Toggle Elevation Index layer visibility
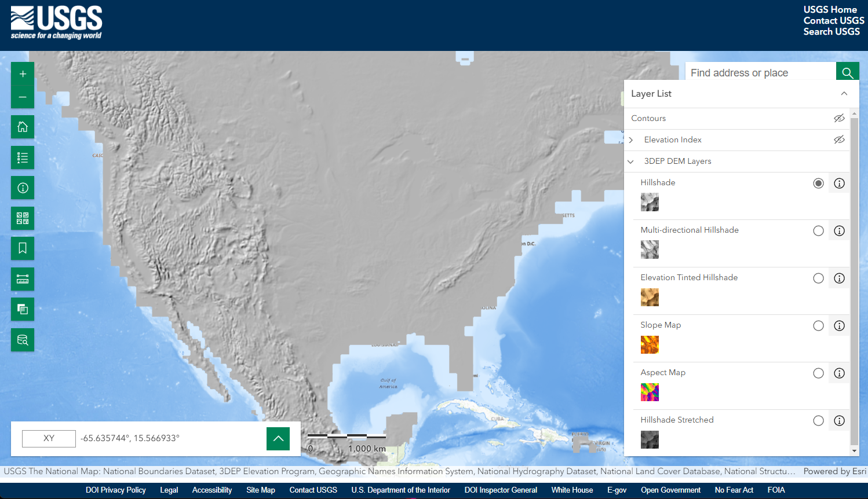This screenshot has height=499, width=868. pos(839,140)
